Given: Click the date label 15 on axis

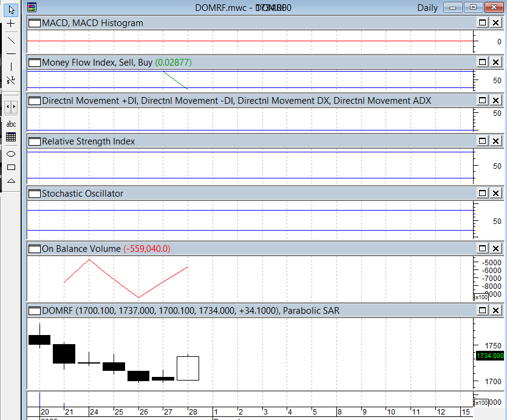Looking at the screenshot, I should click(465, 412).
